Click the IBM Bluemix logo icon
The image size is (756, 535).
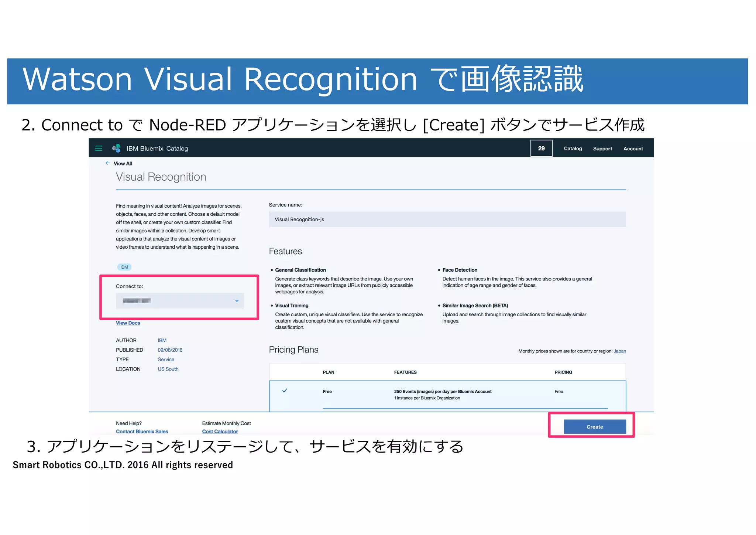pyautogui.click(x=116, y=148)
